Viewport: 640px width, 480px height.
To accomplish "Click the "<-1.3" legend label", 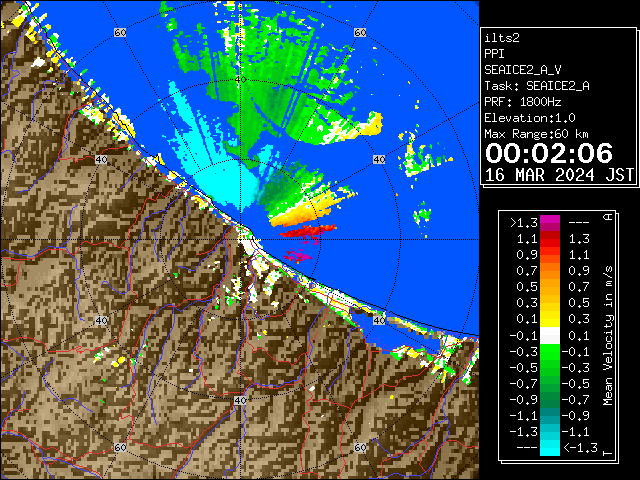I will pyautogui.click(x=580, y=448).
